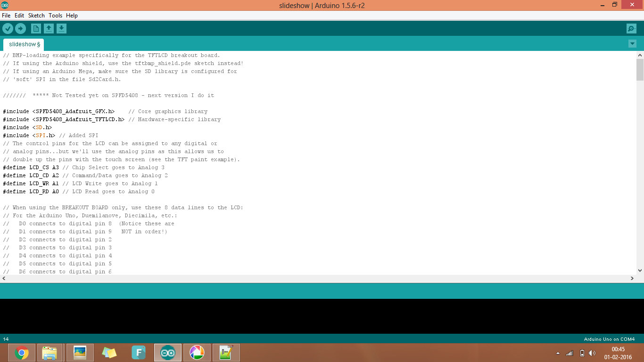
Task: Click the Arduino IDE taskbar icon
Action: pyautogui.click(x=168, y=353)
